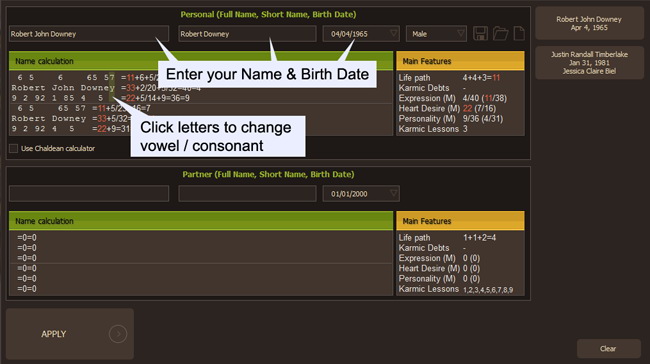
Task: Click Partner Personality (M) label
Action: pyautogui.click(x=427, y=279)
